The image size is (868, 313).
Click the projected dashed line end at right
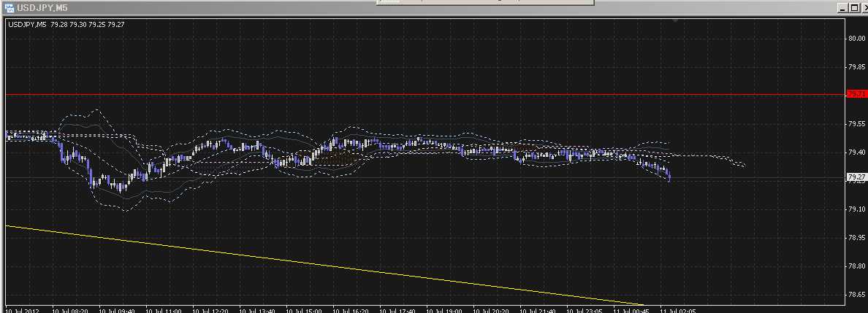coord(744,166)
